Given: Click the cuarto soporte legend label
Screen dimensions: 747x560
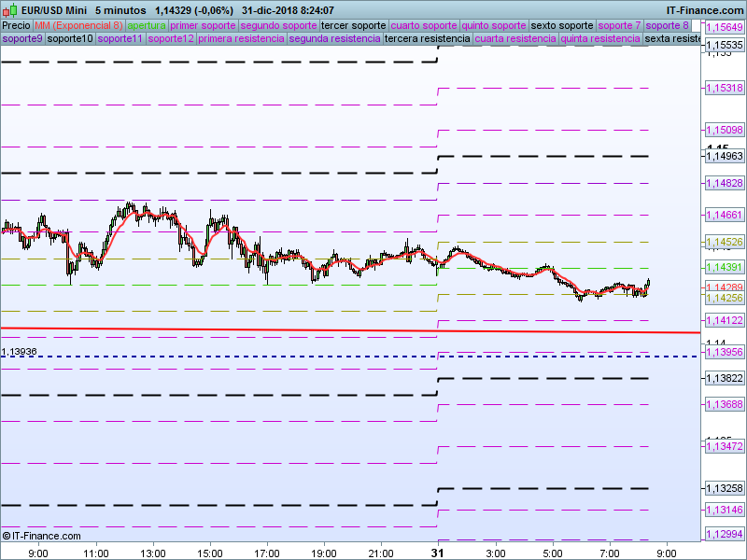Looking at the screenshot, I should coord(424,25).
